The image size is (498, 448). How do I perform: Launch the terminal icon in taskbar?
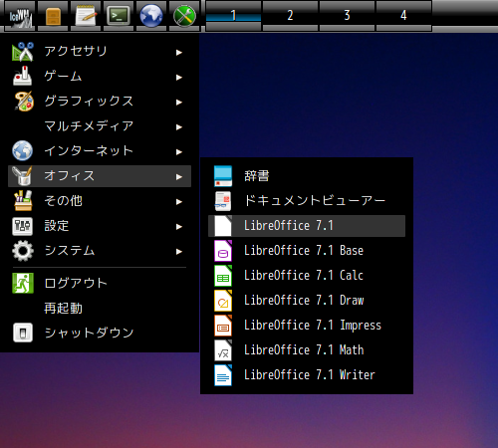pos(119,16)
